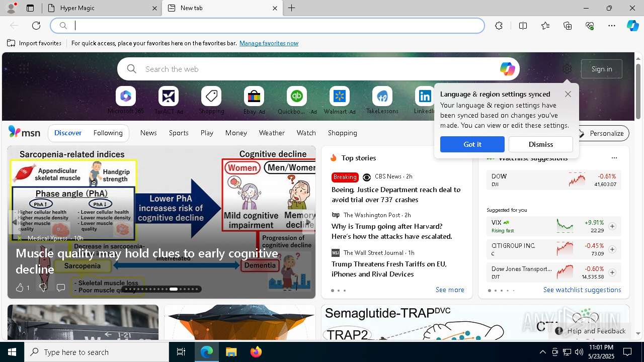
Task: Open the News menu item
Action: [x=148, y=133]
